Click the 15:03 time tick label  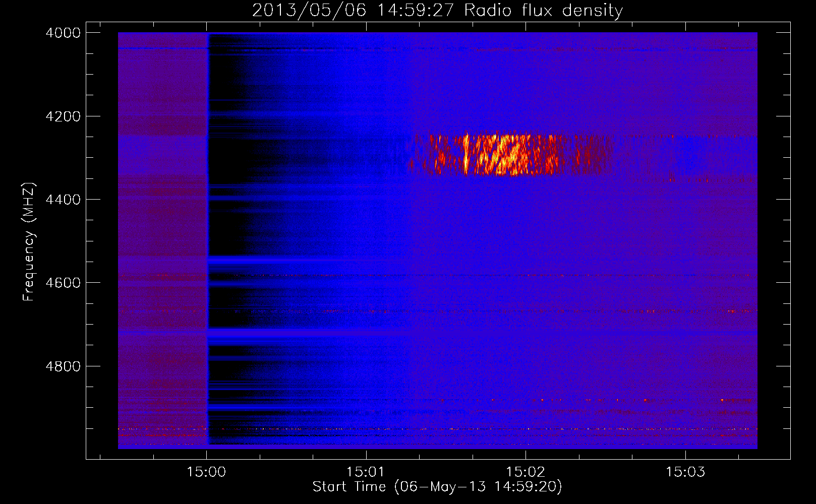(x=685, y=472)
